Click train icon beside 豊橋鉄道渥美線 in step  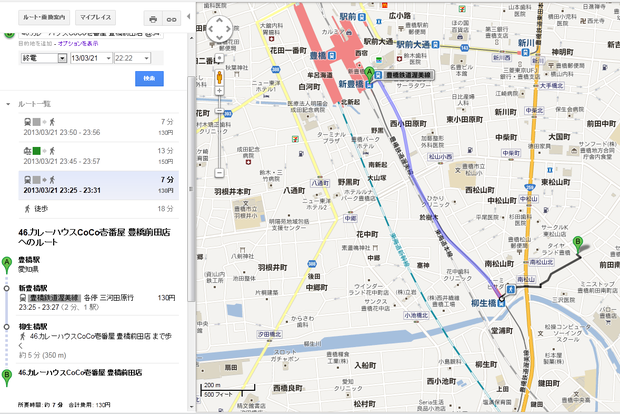23,297
